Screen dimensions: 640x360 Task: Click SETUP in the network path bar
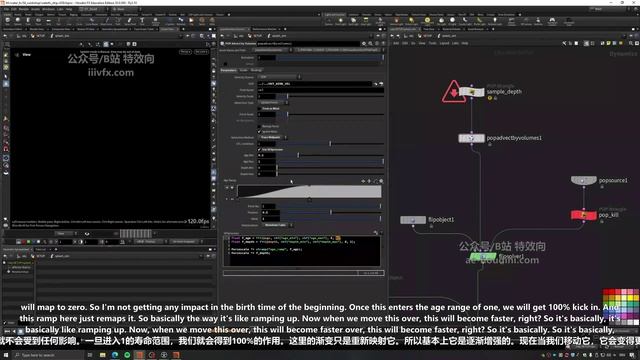pos(427,36)
